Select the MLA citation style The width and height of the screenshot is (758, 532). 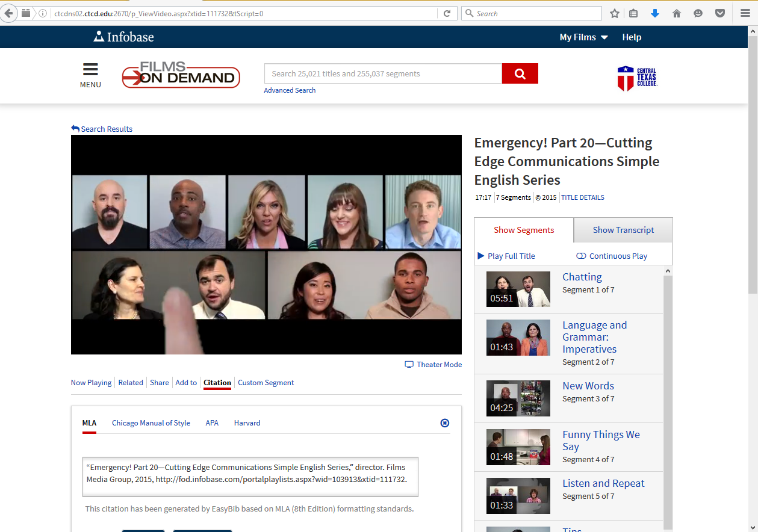pyautogui.click(x=89, y=423)
